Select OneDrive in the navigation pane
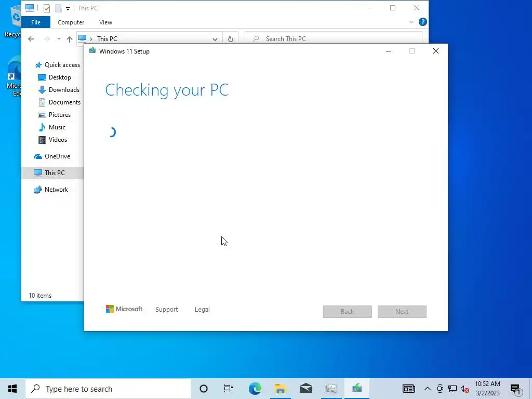 (x=52, y=156)
